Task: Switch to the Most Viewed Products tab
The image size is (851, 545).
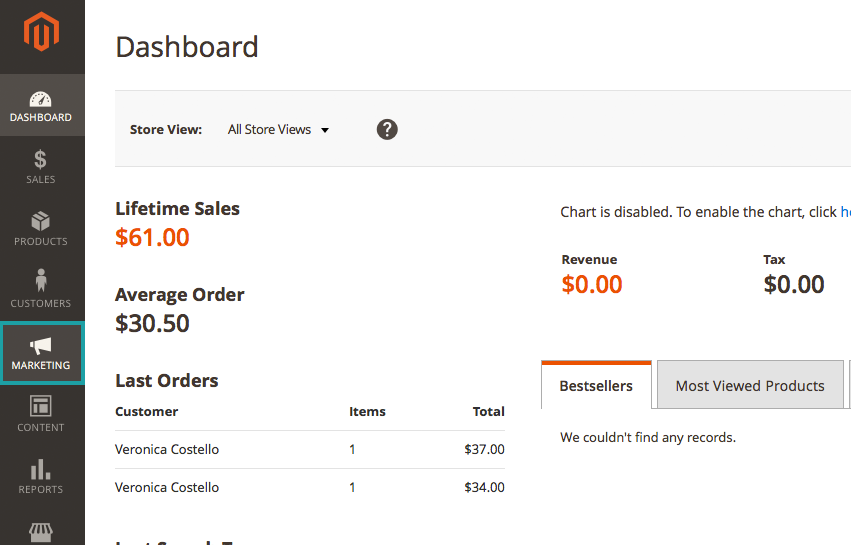Action: click(750, 386)
